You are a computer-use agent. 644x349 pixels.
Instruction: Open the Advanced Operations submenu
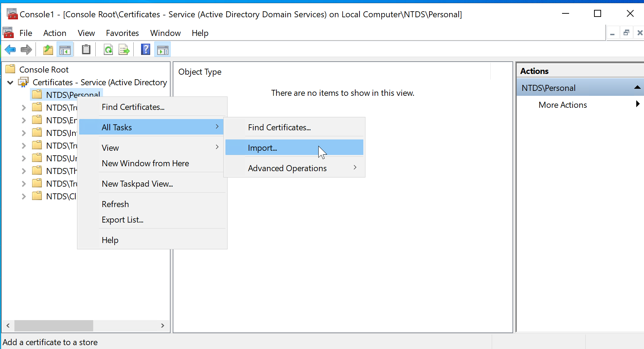(287, 168)
